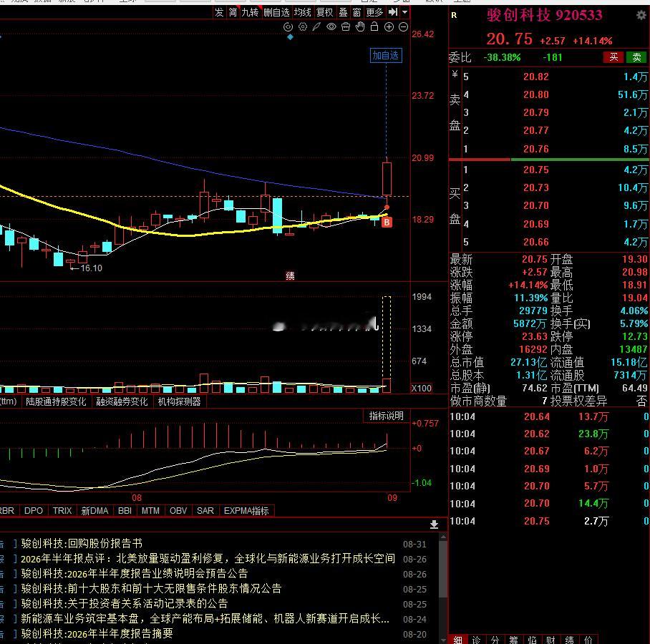Click the red 买 buy button

click(x=614, y=57)
